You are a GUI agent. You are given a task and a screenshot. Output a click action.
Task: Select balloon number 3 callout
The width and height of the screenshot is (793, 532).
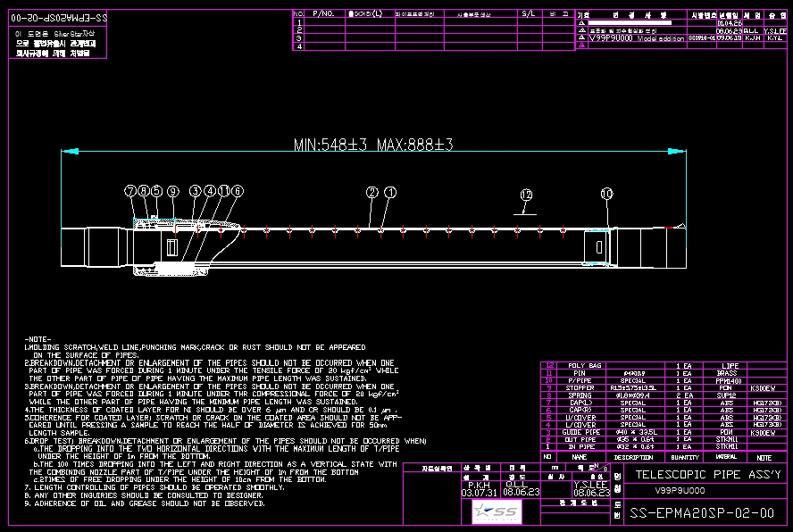click(196, 191)
